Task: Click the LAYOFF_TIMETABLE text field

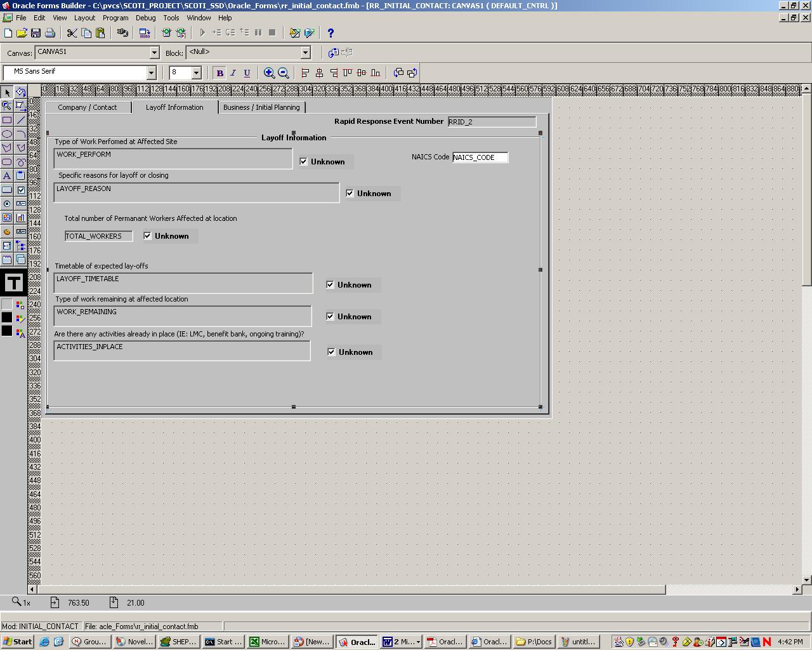Action: click(x=183, y=283)
